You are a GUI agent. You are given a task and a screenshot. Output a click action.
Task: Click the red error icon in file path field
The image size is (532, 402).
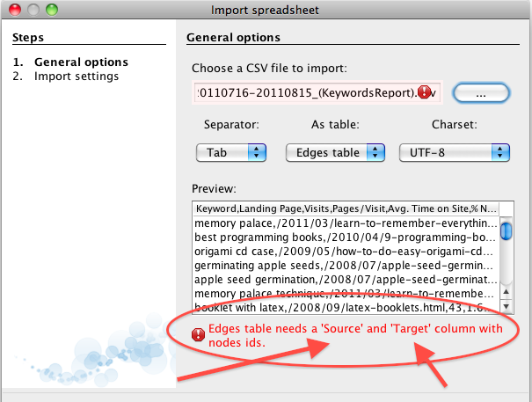point(424,92)
